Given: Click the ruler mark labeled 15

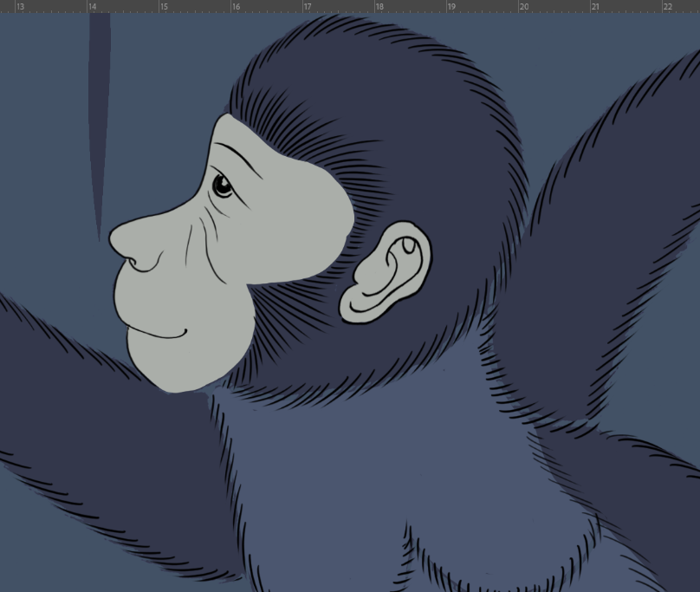Looking at the screenshot, I should coord(164,6).
